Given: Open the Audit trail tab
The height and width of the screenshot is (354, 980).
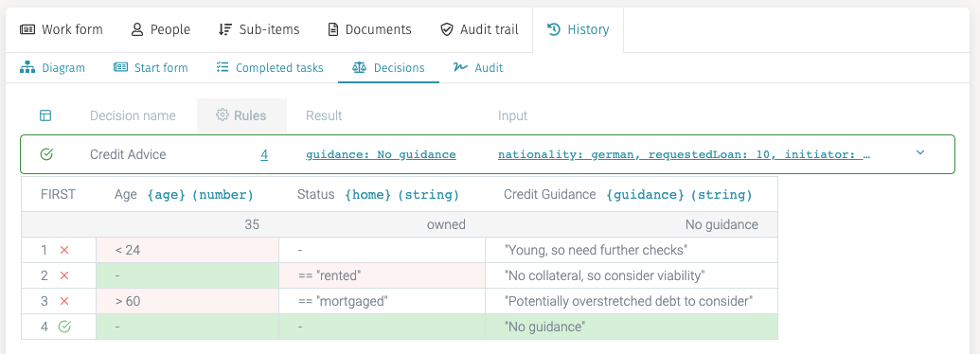Looking at the screenshot, I should tap(479, 29).
